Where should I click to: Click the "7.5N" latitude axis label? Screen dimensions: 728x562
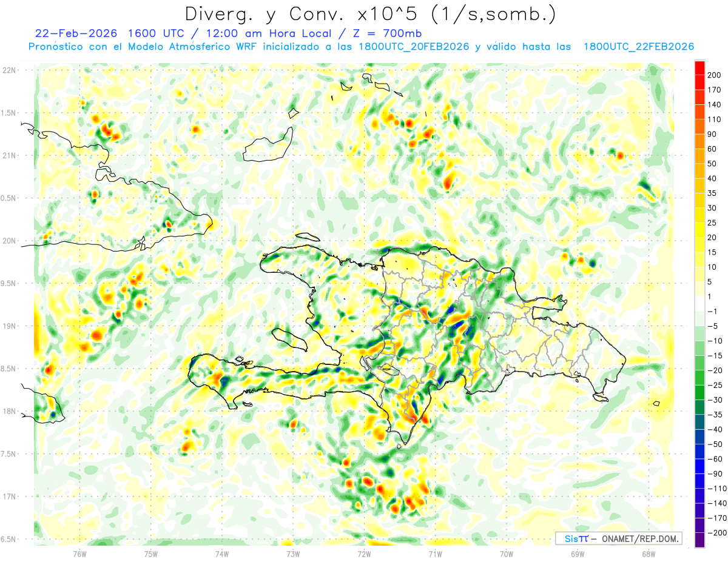[x=8, y=454]
